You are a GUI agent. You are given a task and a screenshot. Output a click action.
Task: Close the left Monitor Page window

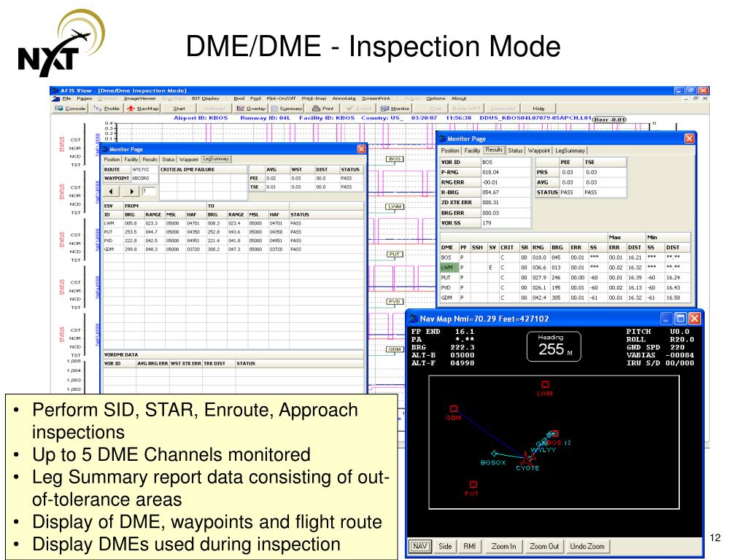pyautogui.click(x=362, y=149)
